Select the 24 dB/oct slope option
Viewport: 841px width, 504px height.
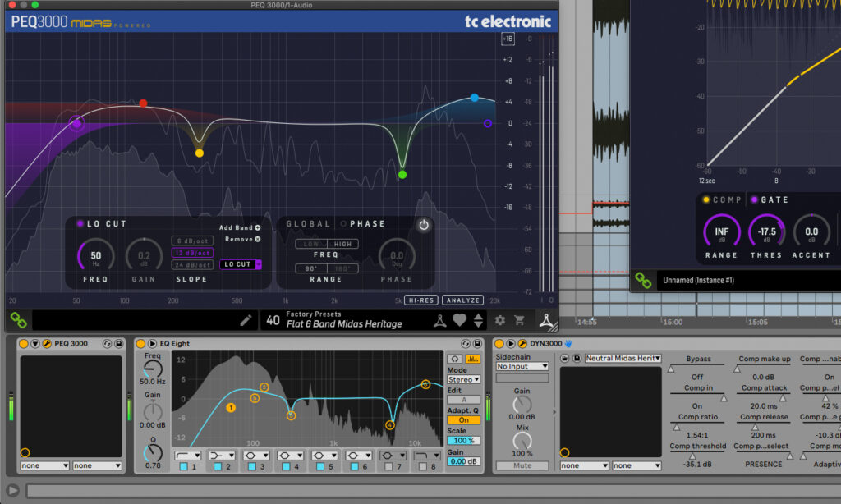coord(191,265)
